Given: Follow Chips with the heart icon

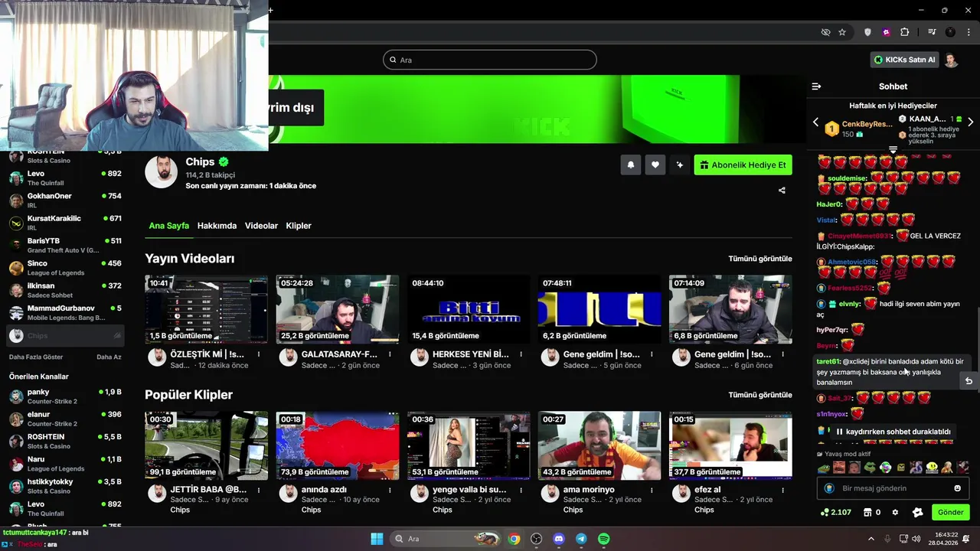Looking at the screenshot, I should coord(655,165).
